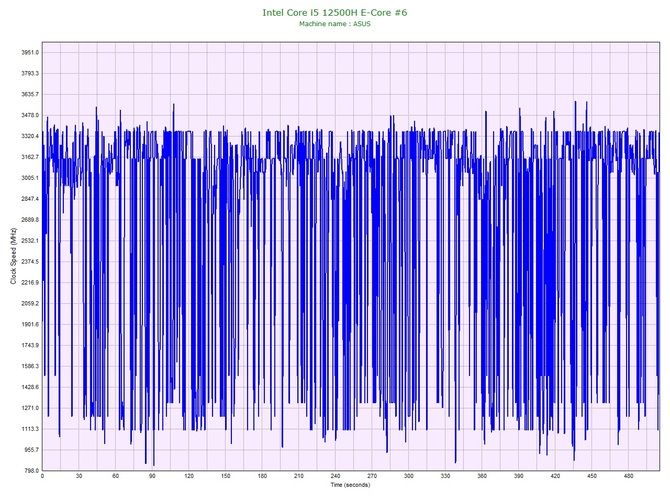This screenshot has width=670, height=502.
Task: Click the 1586.3 y-axis value
Action: (30, 367)
